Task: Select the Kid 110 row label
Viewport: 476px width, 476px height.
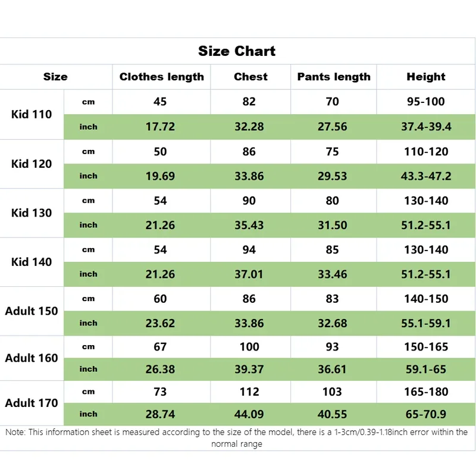Action: [x=32, y=114]
